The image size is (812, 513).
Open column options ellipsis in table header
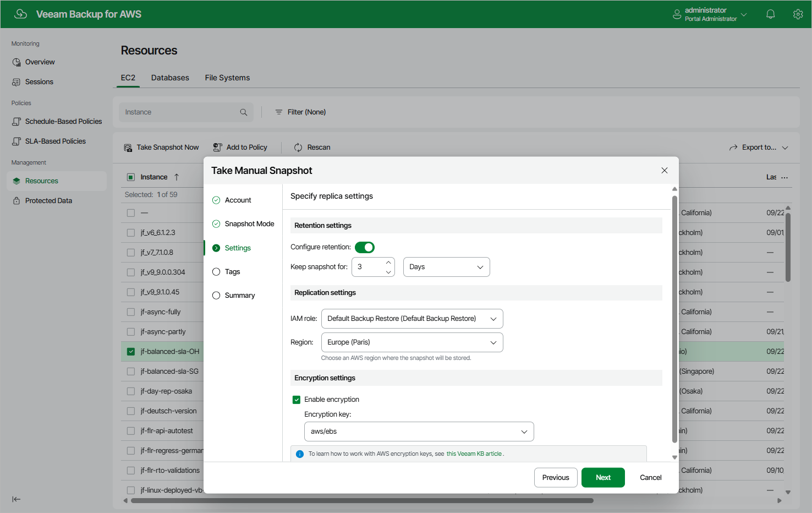click(x=784, y=177)
